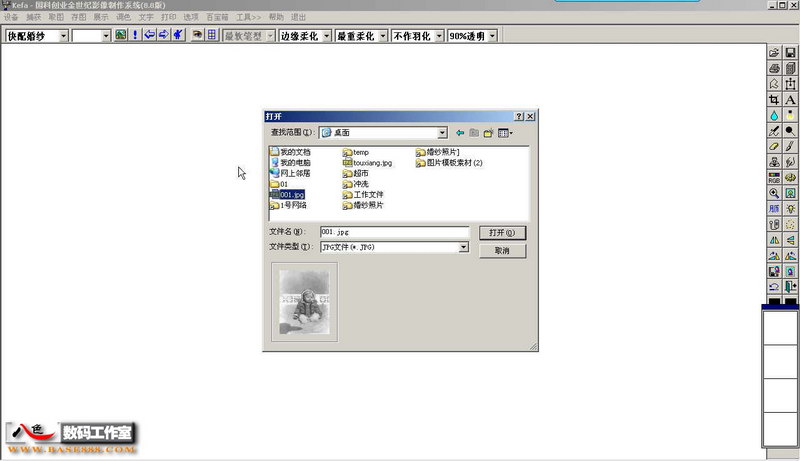Select the 超市 folder
The height and width of the screenshot is (461, 800).
click(356, 173)
